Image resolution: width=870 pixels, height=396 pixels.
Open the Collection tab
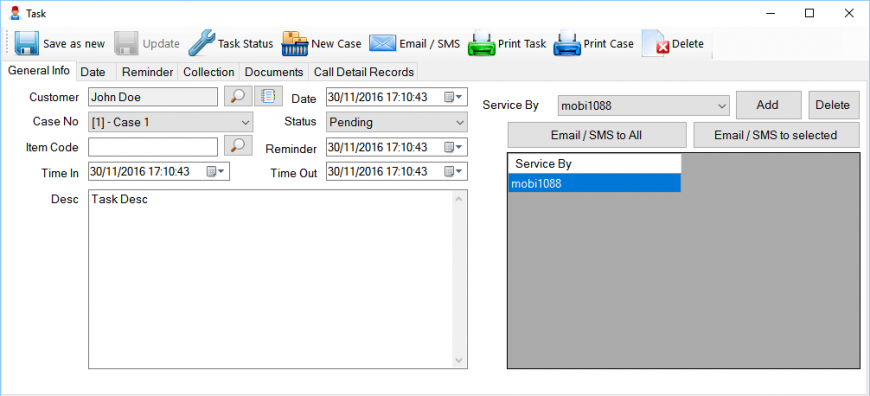pyautogui.click(x=209, y=72)
